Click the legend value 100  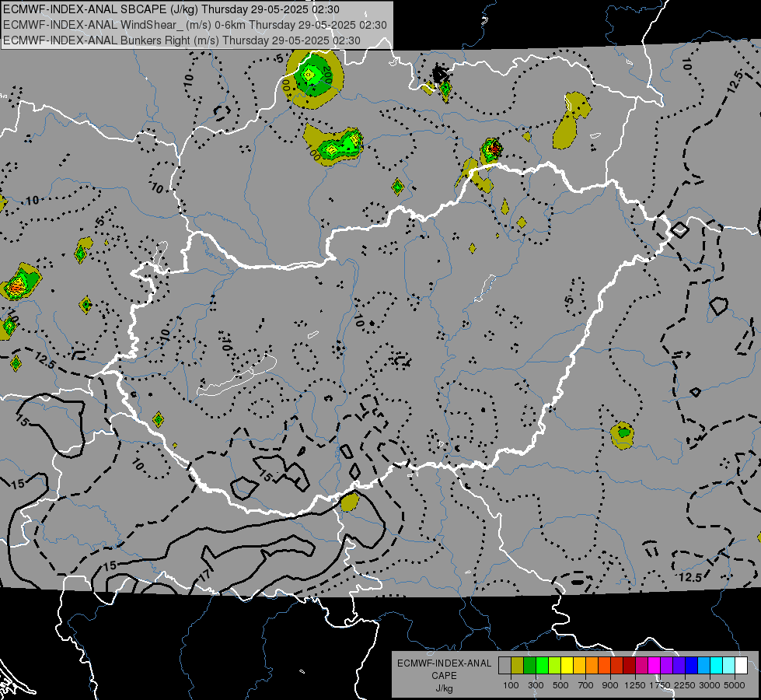(511, 685)
